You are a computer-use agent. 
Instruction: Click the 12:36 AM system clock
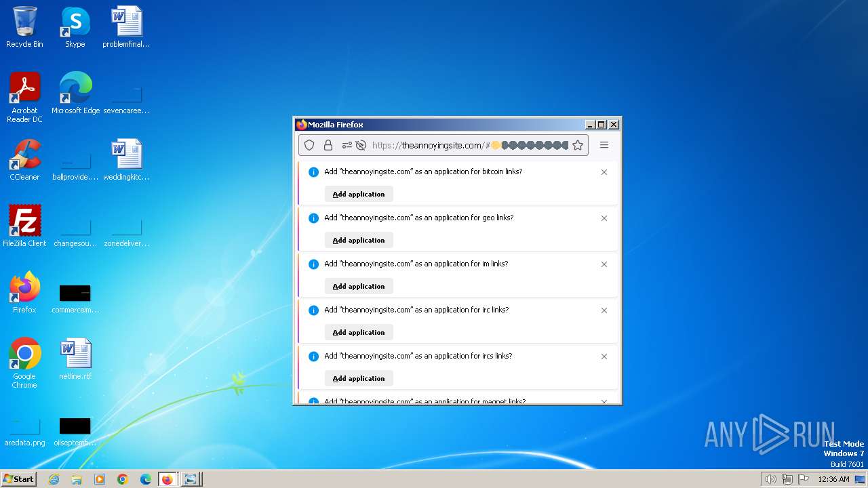coord(833,479)
